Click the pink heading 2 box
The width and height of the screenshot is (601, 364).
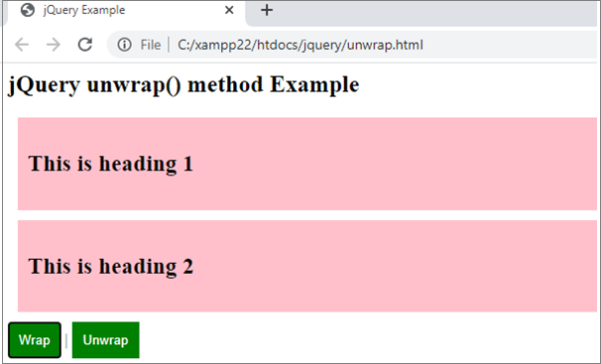tap(307, 266)
